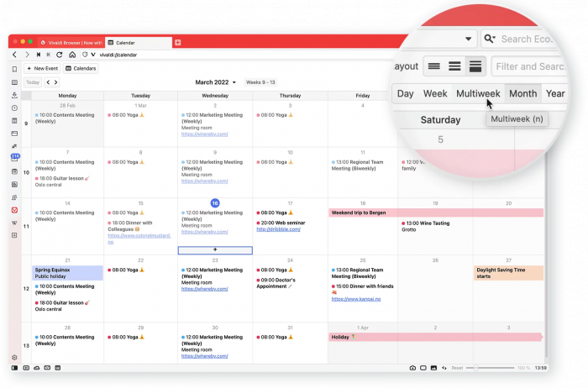Select Year view in magnified view
The height and width of the screenshot is (388, 588).
pos(555,94)
